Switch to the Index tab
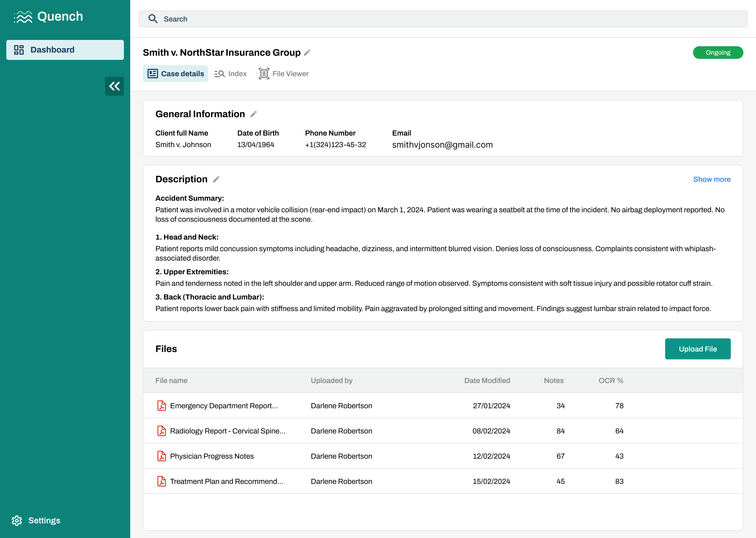Image resolution: width=756 pixels, height=538 pixels. coord(231,74)
